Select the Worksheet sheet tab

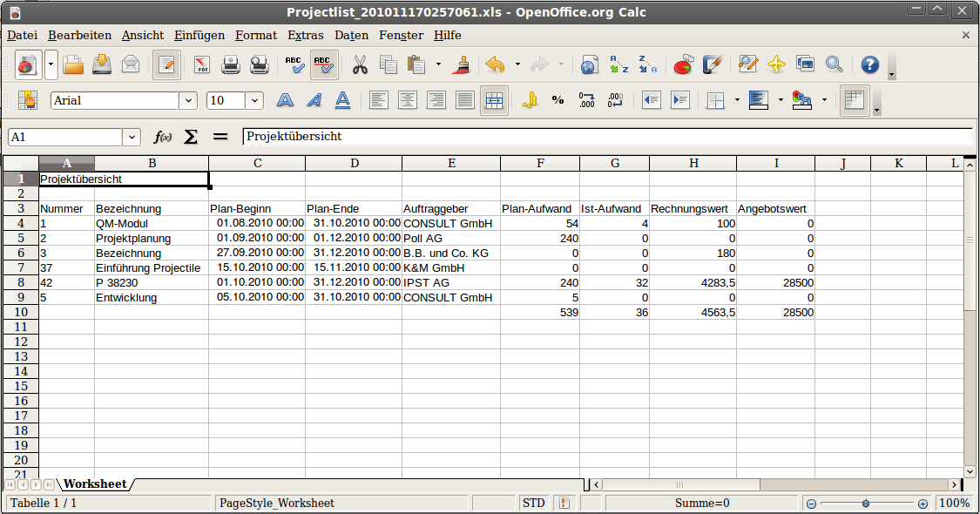tap(95, 484)
